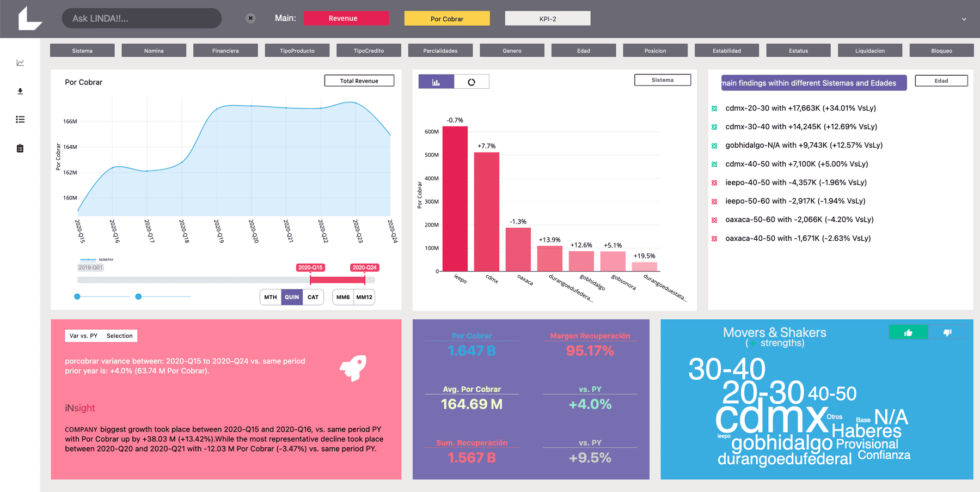Open the Nomina filter
The width and height of the screenshot is (980, 492).
(154, 51)
